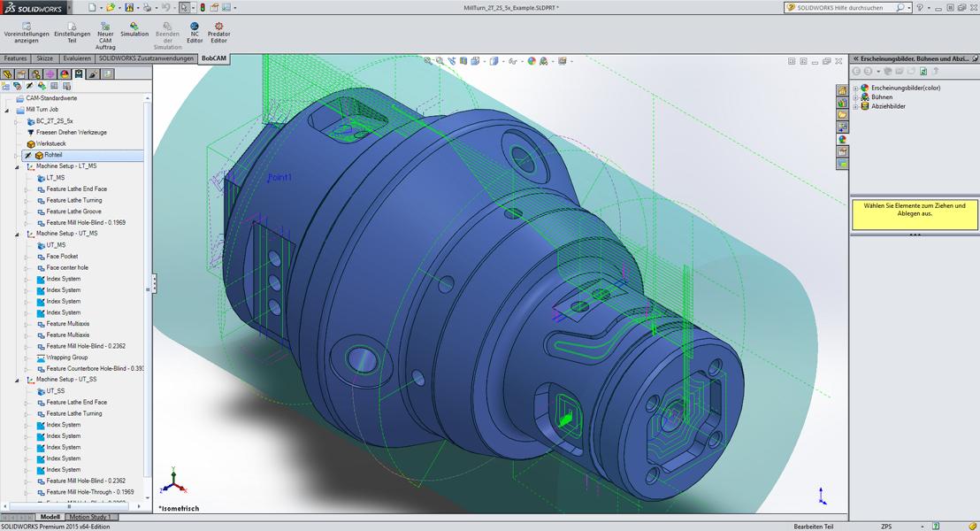980x531 pixels.
Task: Click the refresh icon in the Appearances panel toolbar
Action: [x=923, y=72]
